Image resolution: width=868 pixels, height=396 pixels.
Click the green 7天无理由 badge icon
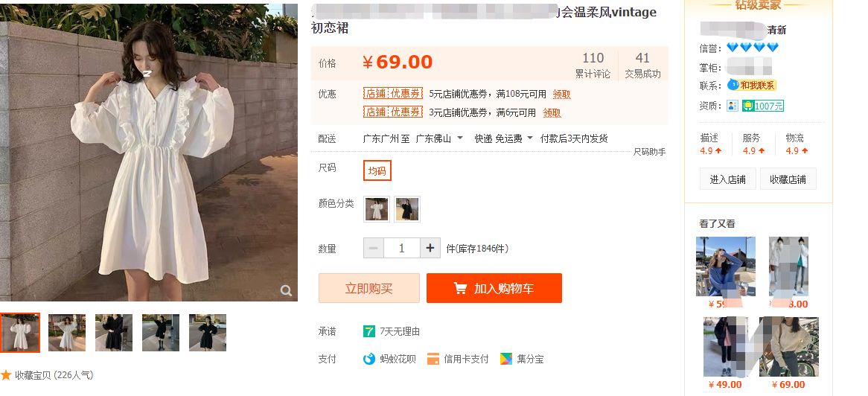tap(369, 331)
